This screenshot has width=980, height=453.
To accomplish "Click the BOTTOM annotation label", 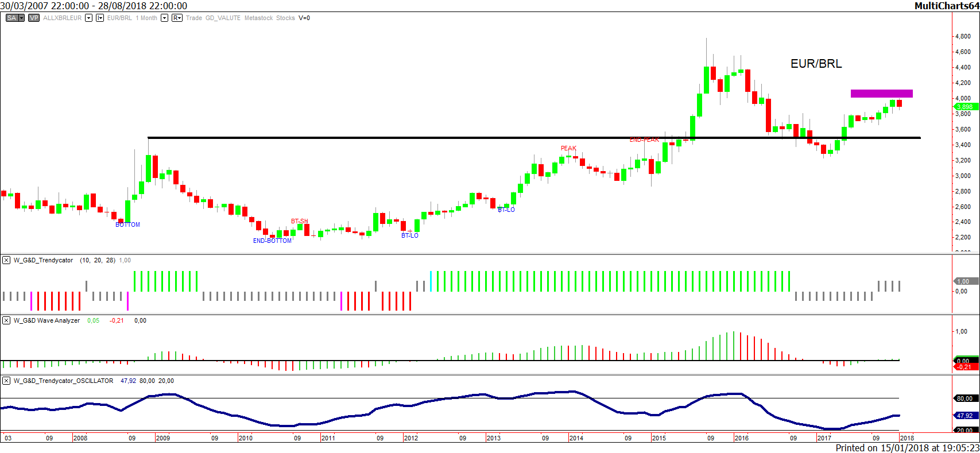I will point(127,224).
